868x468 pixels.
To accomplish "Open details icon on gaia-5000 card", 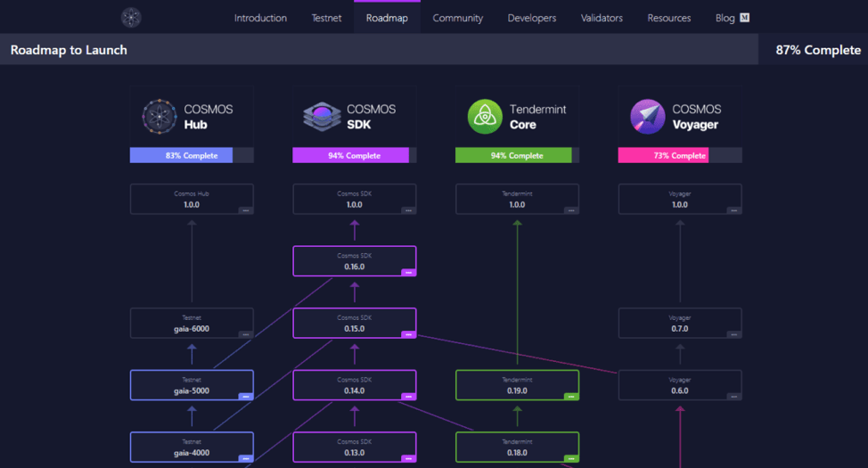I will click(x=245, y=397).
